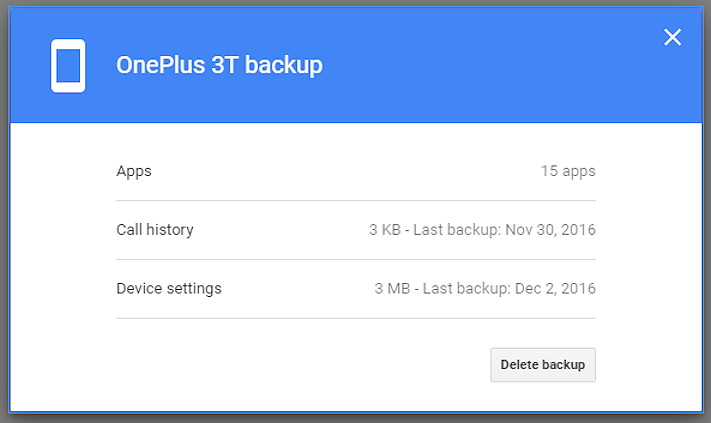This screenshot has height=423, width=711.
Task: Click the OnePlus 3T backup title
Action: (219, 66)
